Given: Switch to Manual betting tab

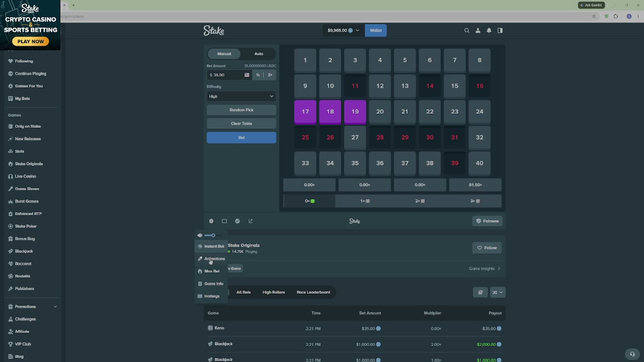Looking at the screenshot, I should point(224,54).
